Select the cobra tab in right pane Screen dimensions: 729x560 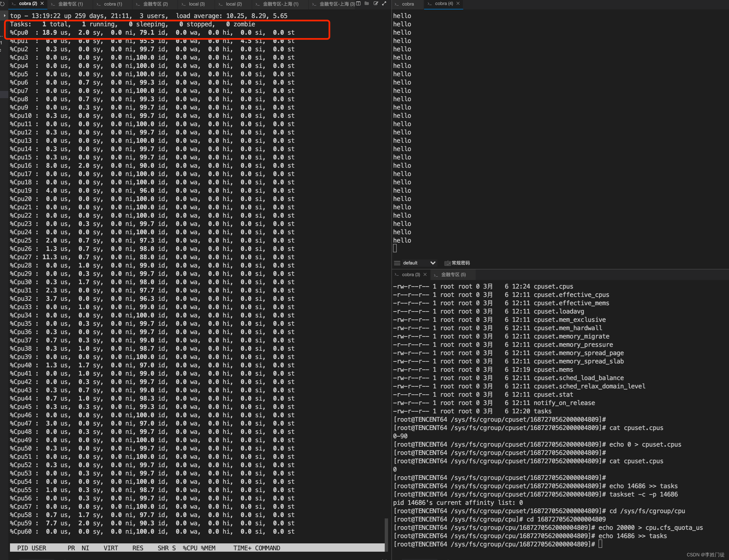pyautogui.click(x=408, y=4)
